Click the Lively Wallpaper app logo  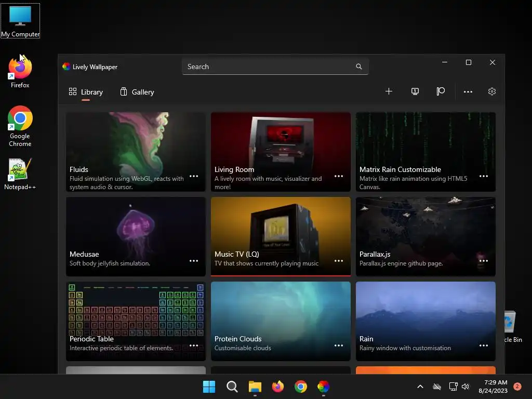click(66, 66)
